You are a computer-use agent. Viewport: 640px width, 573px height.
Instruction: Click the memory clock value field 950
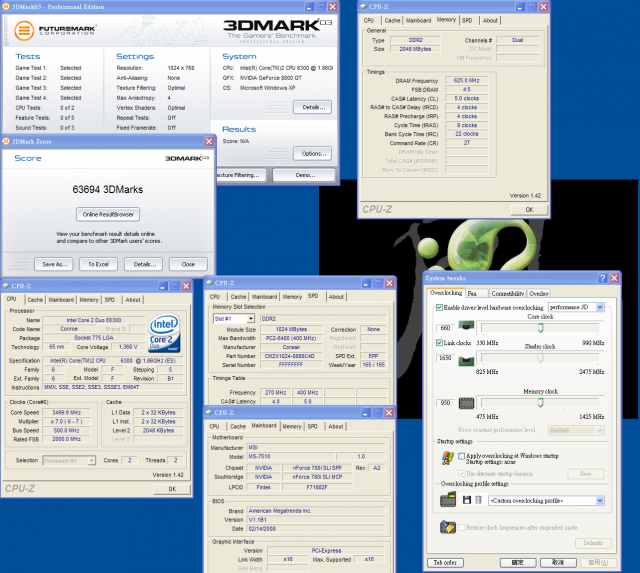[x=445, y=403]
